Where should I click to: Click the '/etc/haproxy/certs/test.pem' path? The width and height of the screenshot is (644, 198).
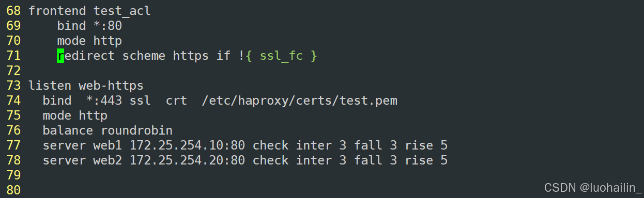pyautogui.click(x=300, y=100)
